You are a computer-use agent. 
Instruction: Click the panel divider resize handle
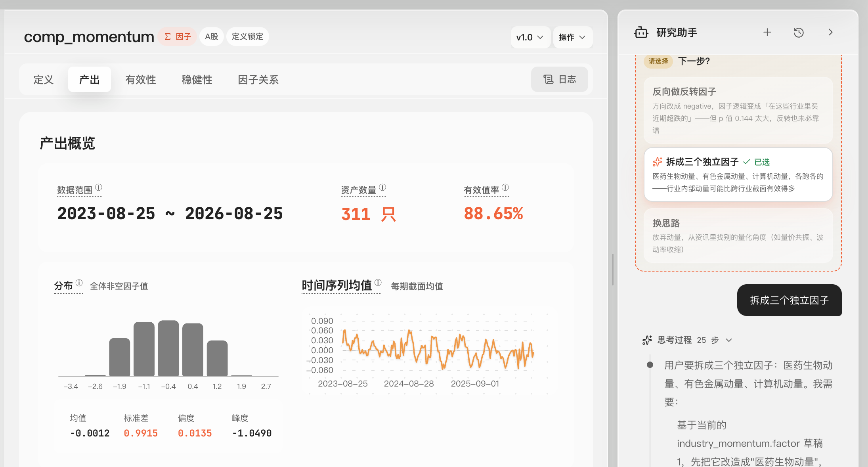click(x=613, y=270)
